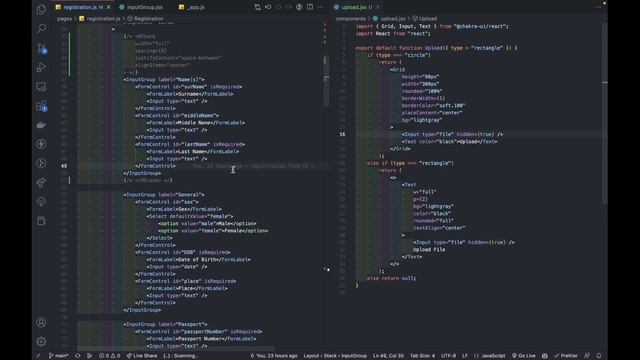Open the Manage gear menu
This screenshot has height=360, width=640.
tap(41, 341)
